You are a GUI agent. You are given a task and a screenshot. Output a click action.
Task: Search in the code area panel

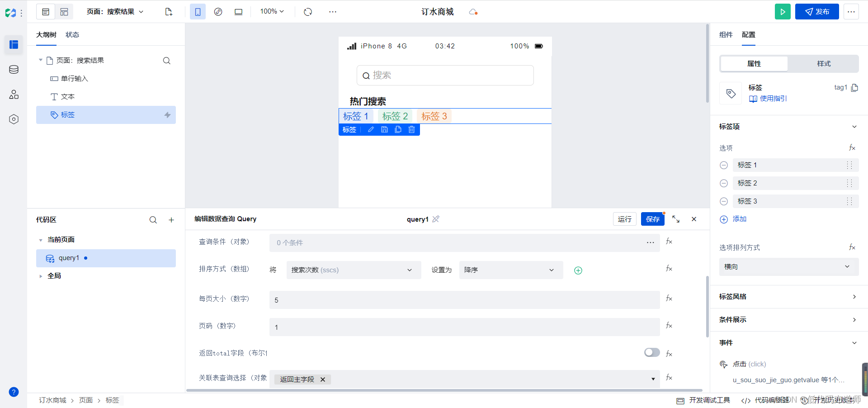point(153,220)
